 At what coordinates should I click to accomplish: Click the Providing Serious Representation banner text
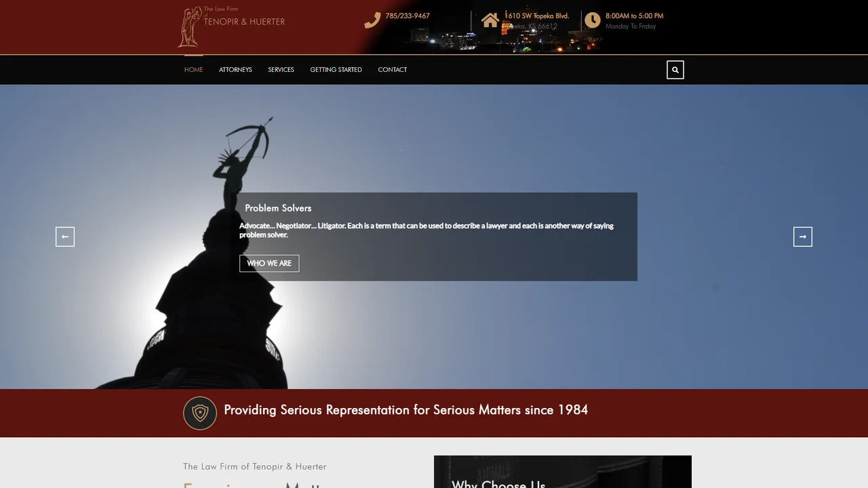click(406, 410)
